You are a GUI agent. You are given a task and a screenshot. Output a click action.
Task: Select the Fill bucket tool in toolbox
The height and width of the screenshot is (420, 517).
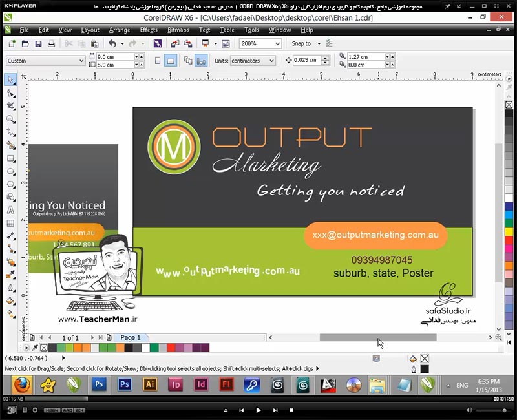[11, 301]
